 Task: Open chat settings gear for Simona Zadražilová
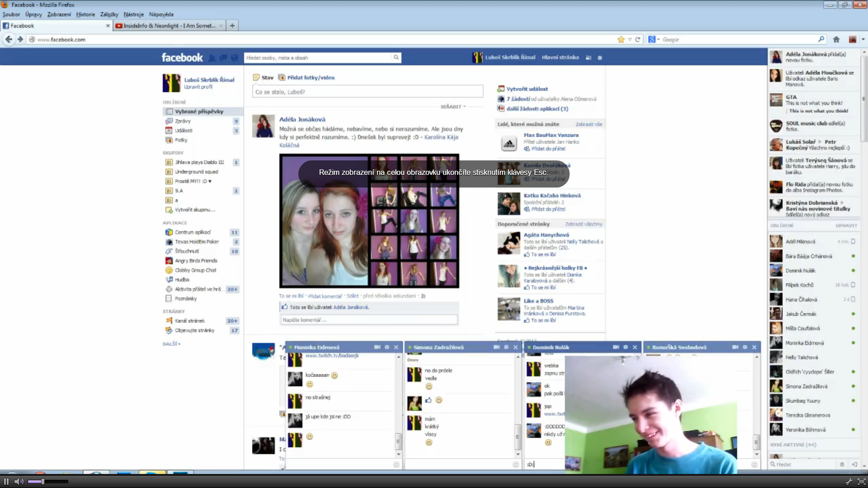tap(506, 347)
